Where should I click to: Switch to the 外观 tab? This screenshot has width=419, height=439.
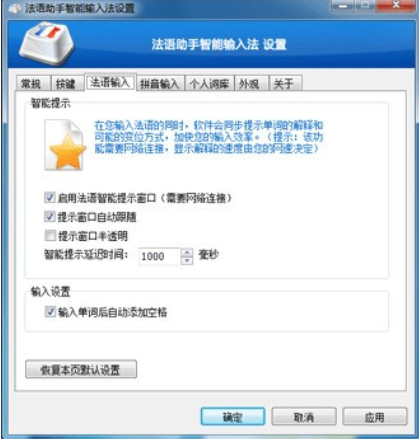pos(251,83)
